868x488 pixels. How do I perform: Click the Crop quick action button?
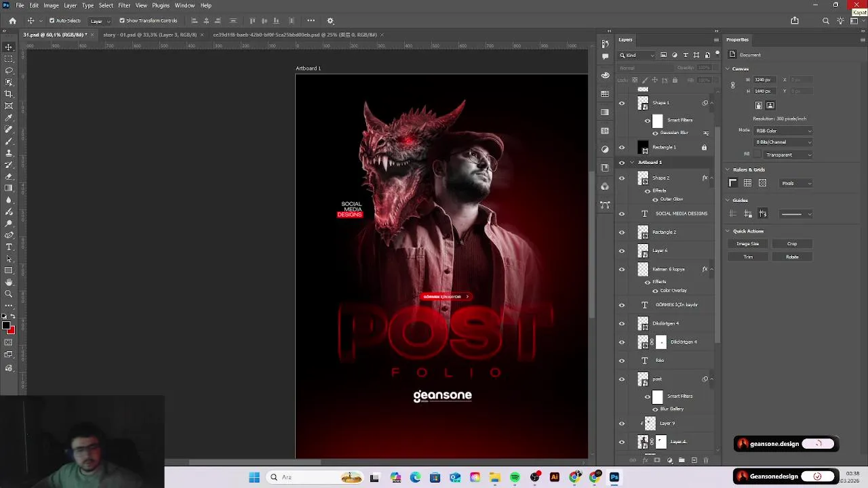pos(792,243)
